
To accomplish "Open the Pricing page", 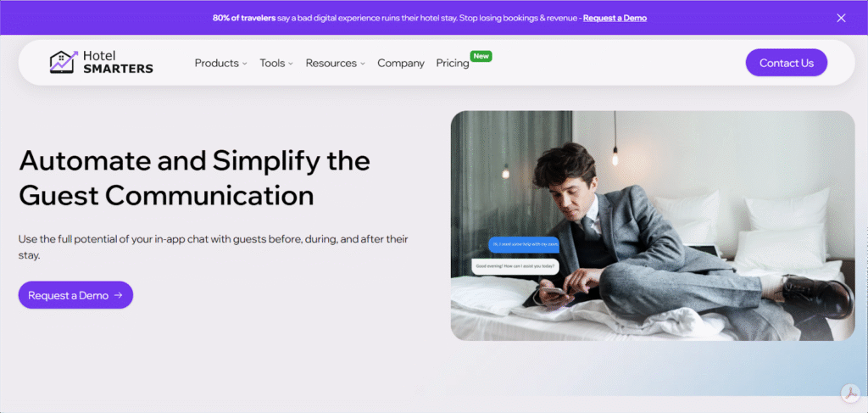I will (x=453, y=63).
